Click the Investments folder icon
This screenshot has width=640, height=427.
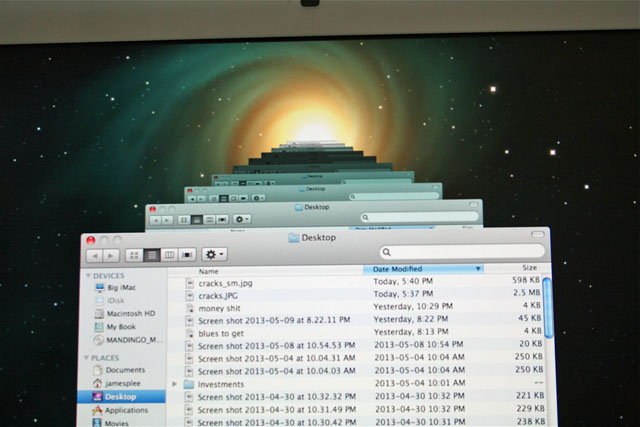click(x=189, y=384)
